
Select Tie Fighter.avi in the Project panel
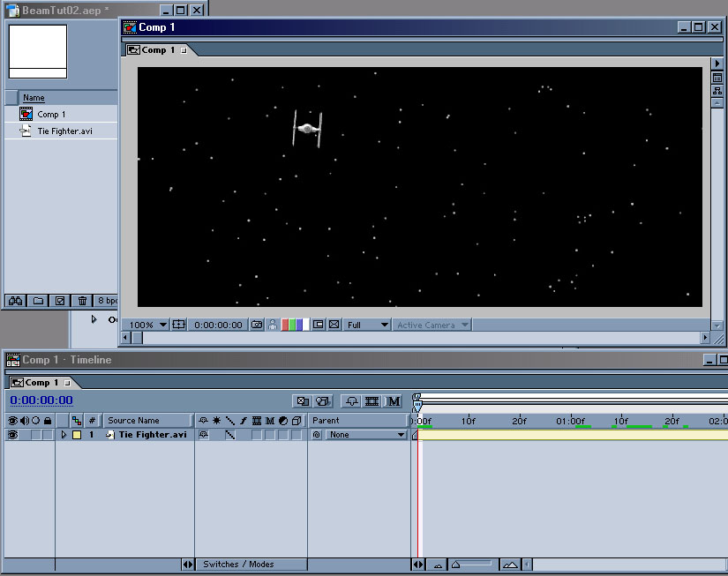tap(64, 131)
